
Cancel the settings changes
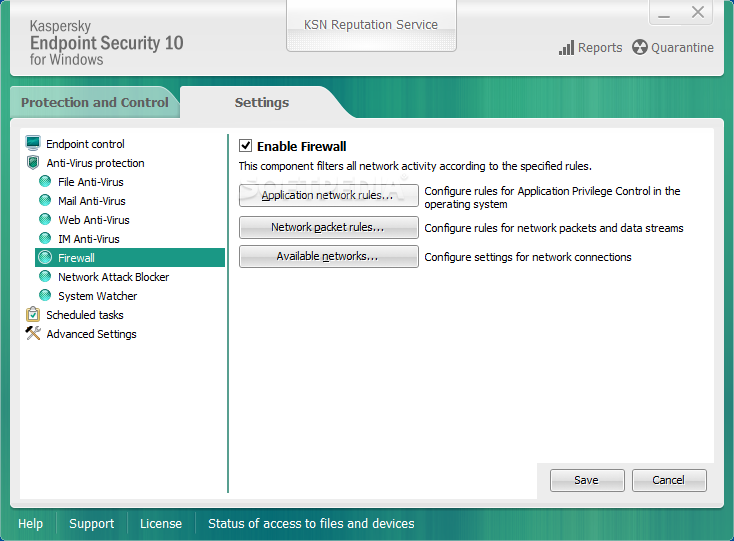click(669, 480)
